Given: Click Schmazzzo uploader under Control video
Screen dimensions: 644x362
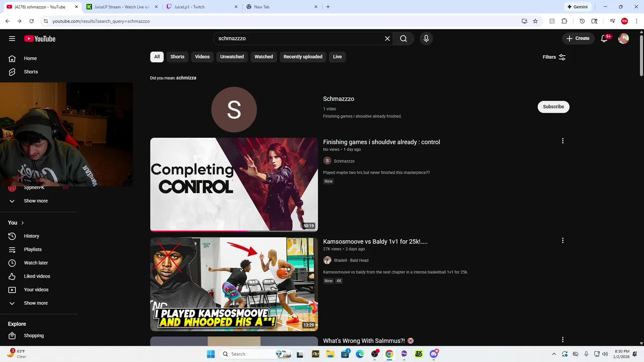Looking at the screenshot, I should (344, 161).
